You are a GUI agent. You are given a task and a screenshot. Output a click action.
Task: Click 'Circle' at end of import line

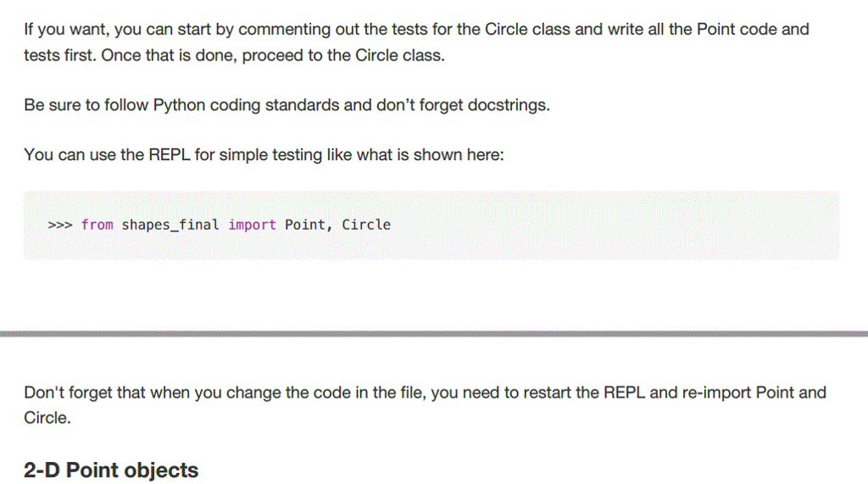click(366, 225)
